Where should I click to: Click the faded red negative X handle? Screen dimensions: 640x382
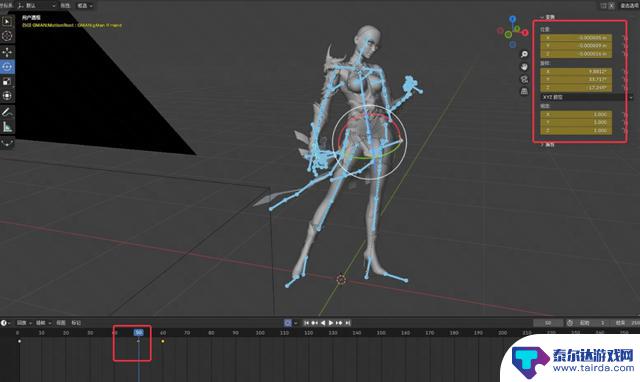pos(500,30)
